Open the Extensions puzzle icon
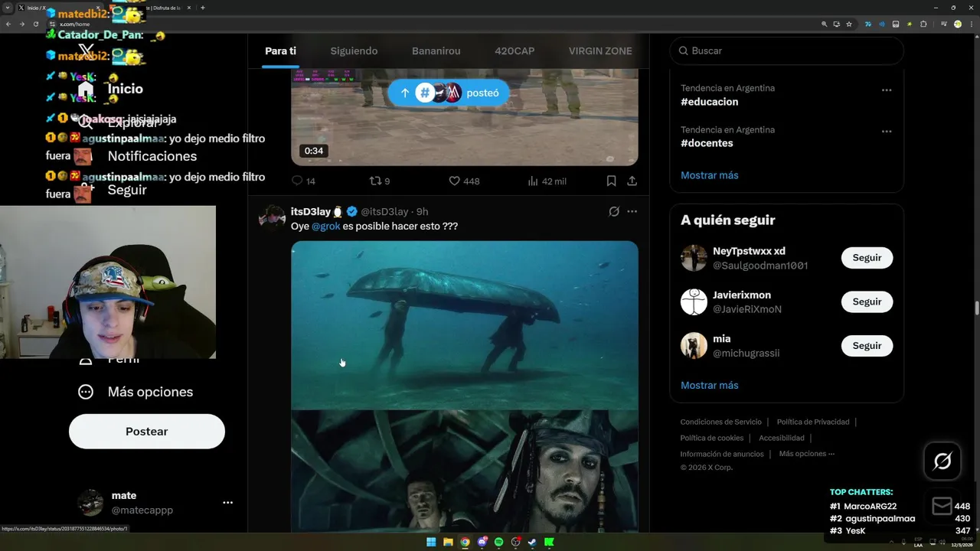The image size is (980, 551). tap(923, 24)
